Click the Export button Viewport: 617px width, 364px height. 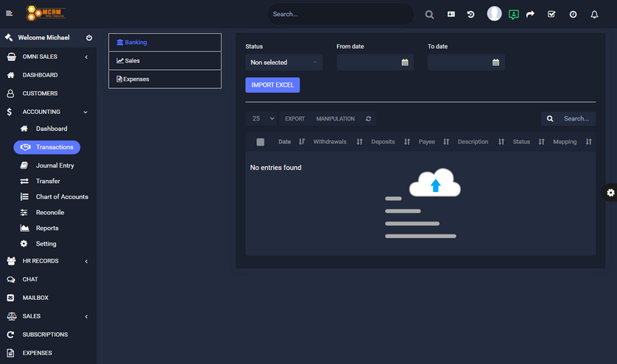tap(295, 118)
